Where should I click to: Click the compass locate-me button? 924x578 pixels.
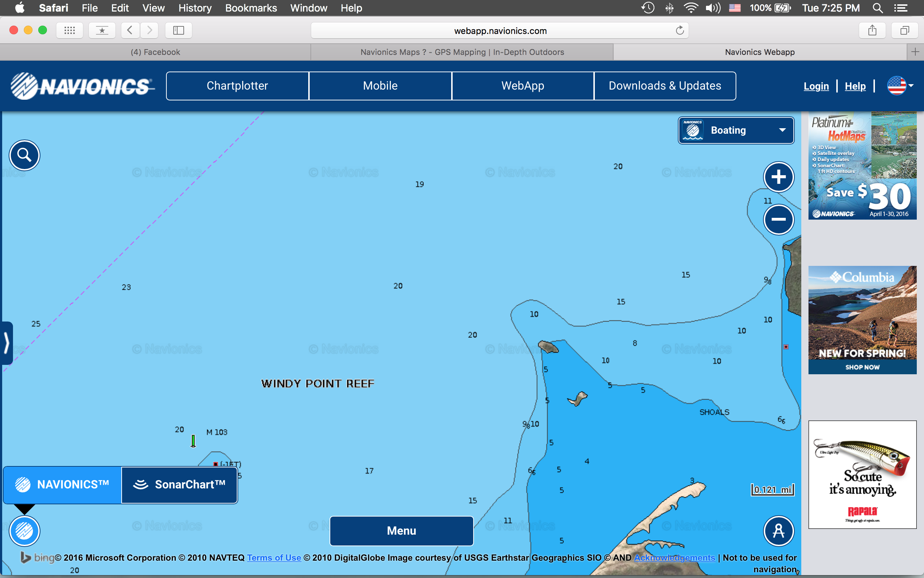[x=779, y=531]
